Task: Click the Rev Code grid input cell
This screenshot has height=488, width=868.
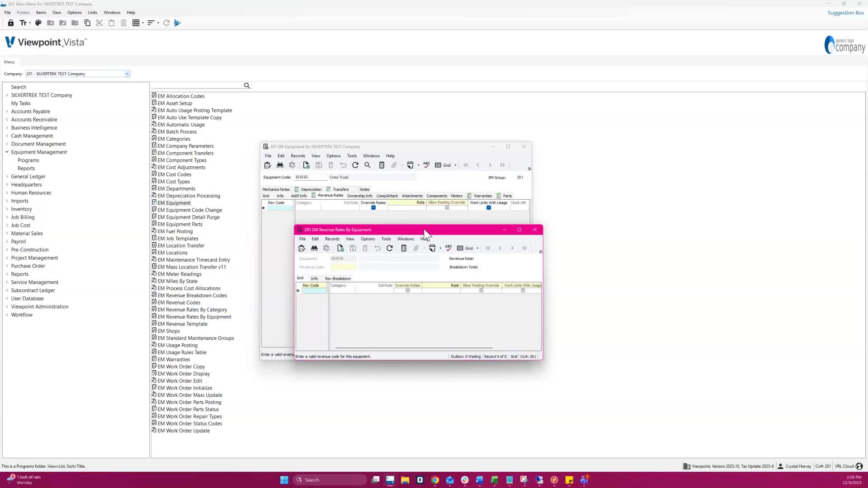Action: click(314, 291)
